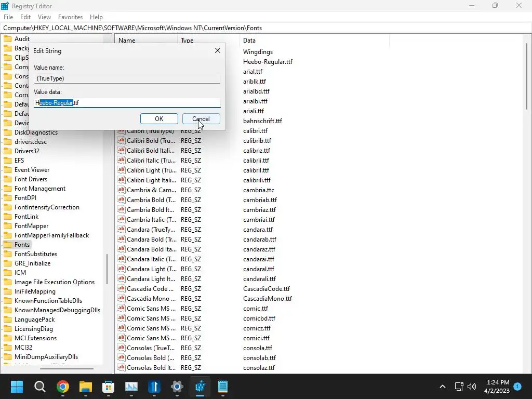Select the row with data comicbd.ttf
The width and height of the screenshot is (532, 399).
tap(259, 318)
